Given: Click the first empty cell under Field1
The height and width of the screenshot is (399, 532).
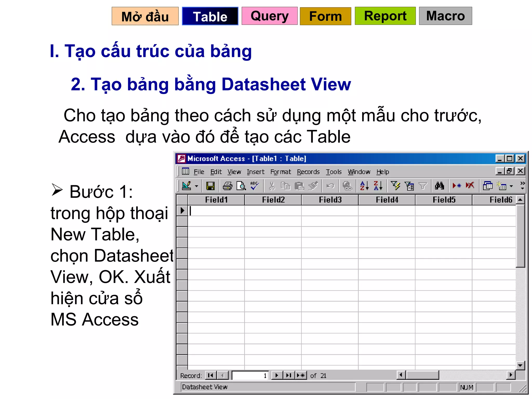Looking at the screenshot, I should (x=216, y=211).
